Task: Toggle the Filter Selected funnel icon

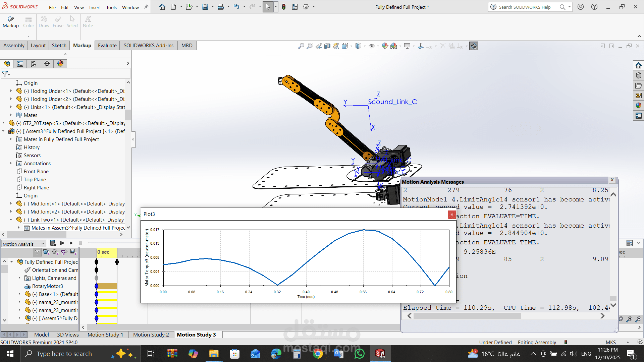Action: coord(64,252)
